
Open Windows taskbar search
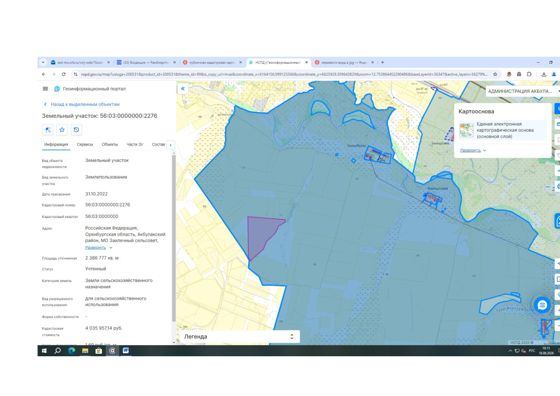click(x=58, y=351)
